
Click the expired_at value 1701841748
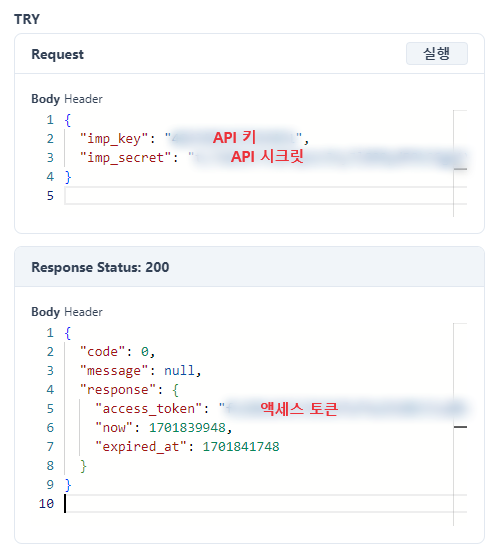(x=241, y=446)
